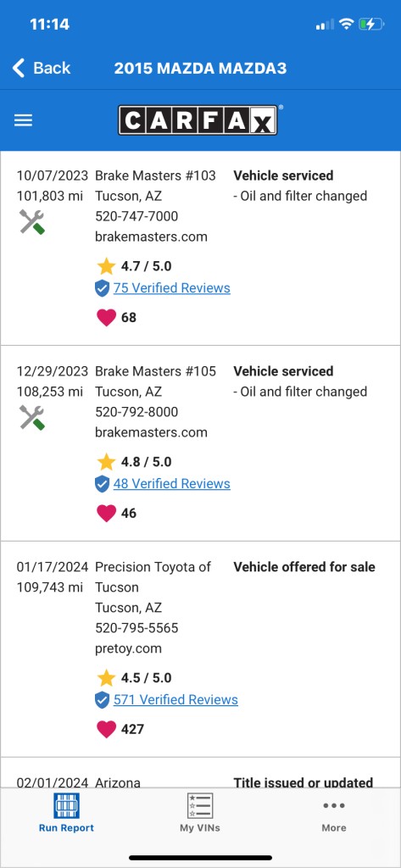
Task: Open the hamburger menu icon
Action: coord(23,120)
